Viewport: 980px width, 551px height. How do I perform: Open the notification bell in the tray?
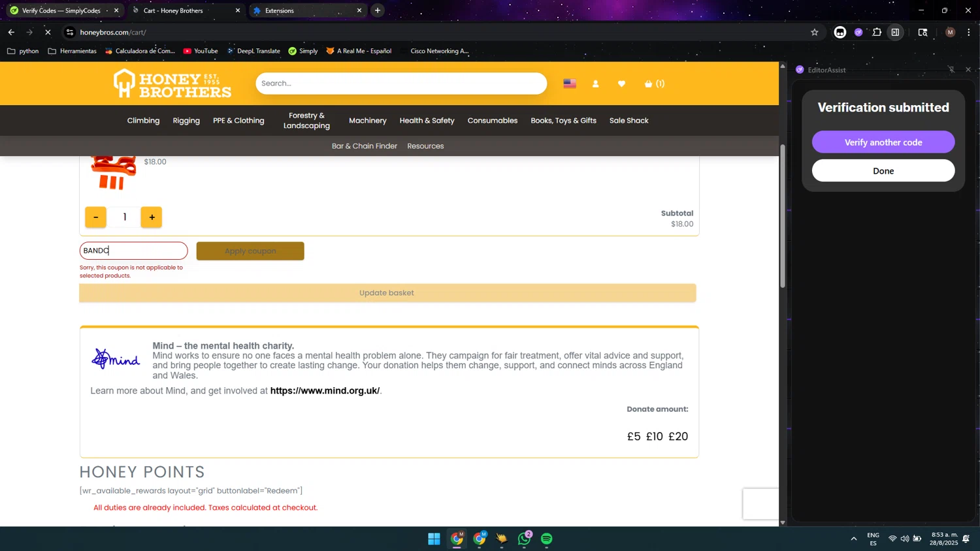[966, 539]
